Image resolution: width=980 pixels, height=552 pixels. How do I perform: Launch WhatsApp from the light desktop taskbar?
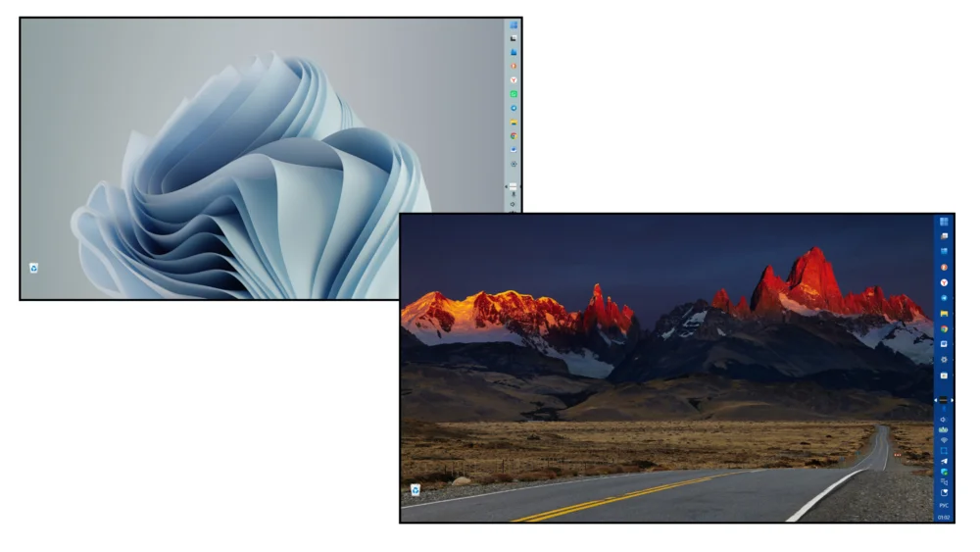(514, 94)
